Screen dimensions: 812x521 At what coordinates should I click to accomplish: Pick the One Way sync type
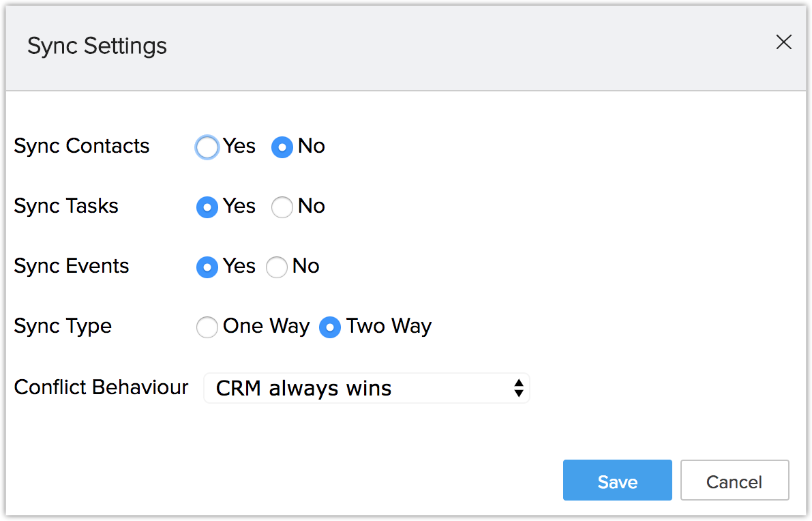tap(207, 327)
